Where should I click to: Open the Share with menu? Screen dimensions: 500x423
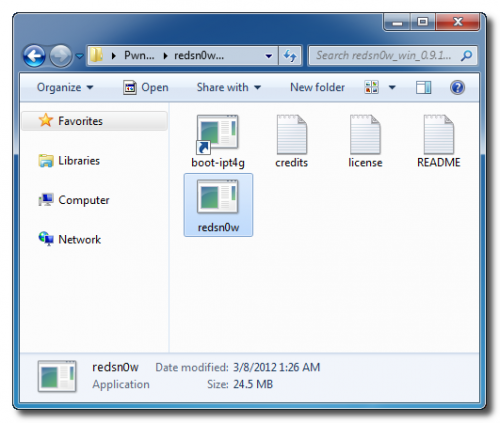point(229,87)
